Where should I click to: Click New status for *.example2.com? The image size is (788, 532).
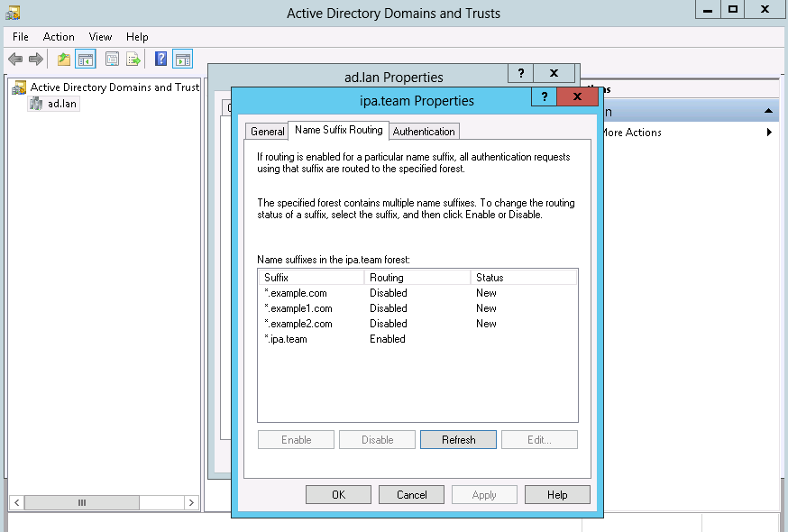point(486,324)
